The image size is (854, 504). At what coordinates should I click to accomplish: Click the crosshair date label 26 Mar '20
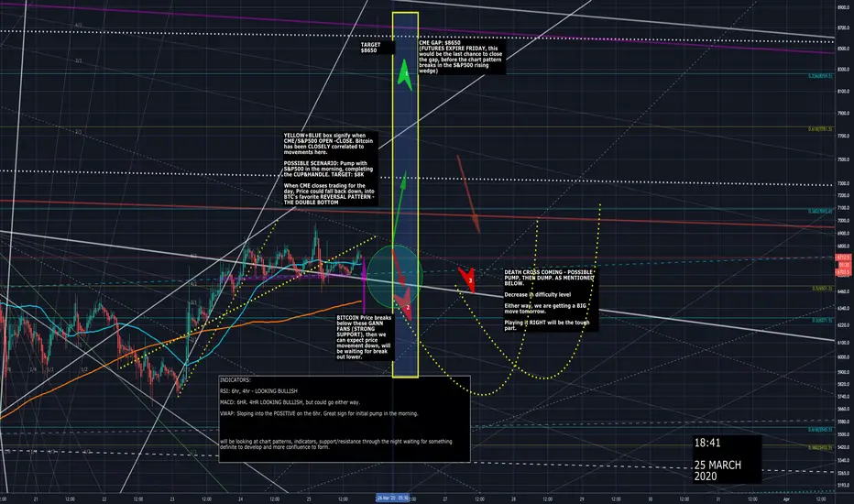click(x=393, y=498)
